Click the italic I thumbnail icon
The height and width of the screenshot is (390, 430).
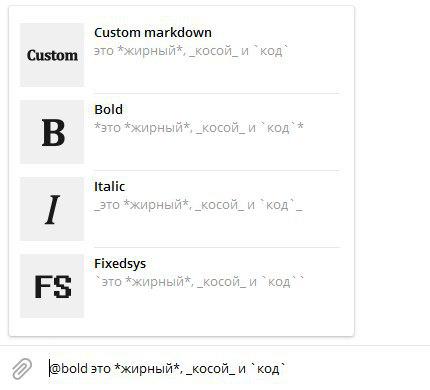(52, 209)
